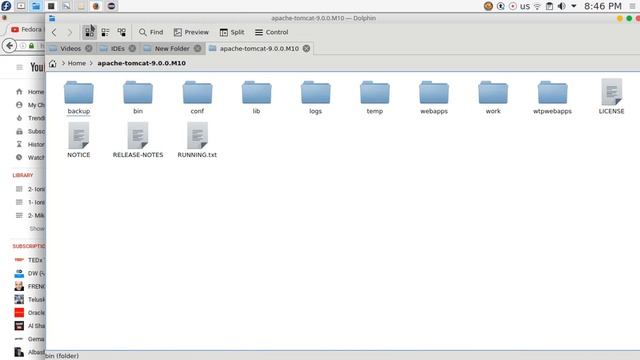Click the terminal taskbar icon
Viewport: 640px width, 360px height.
pyautogui.click(x=51, y=6)
